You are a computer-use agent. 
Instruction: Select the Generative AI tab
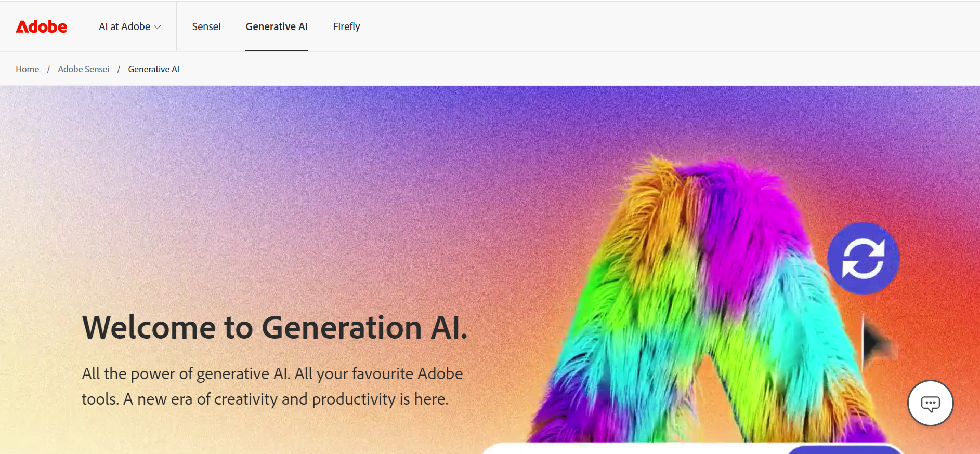coord(277,26)
